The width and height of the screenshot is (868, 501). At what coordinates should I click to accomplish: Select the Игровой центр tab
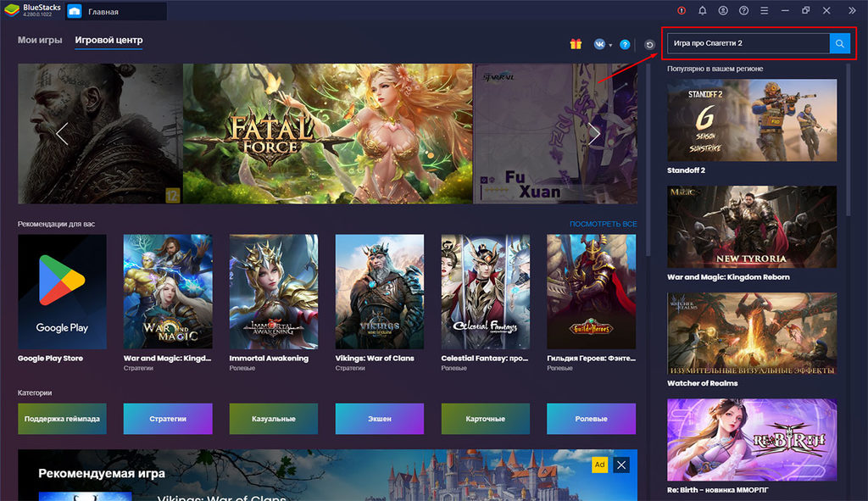108,40
